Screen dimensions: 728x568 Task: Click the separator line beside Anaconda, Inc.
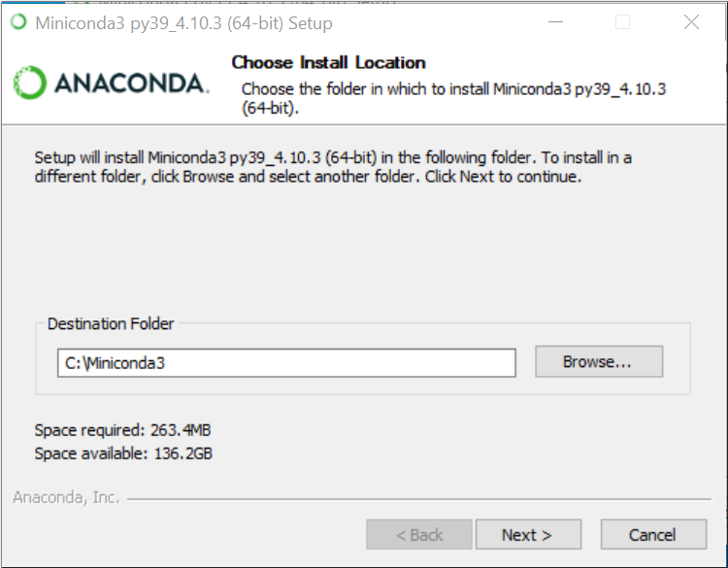pos(419,499)
